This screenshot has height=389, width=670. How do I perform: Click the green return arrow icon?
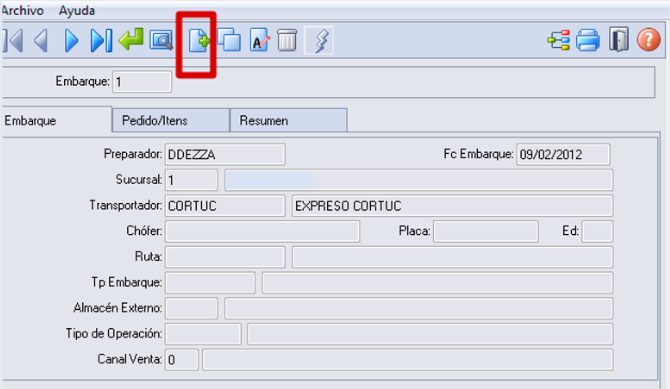coord(131,39)
